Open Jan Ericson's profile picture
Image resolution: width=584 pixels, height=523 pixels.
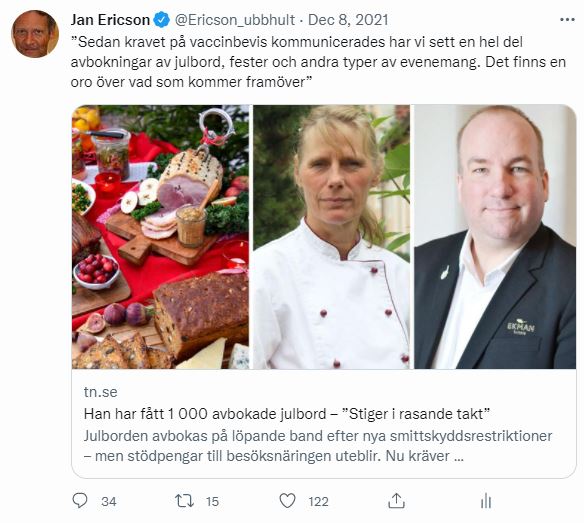[x=35, y=34]
